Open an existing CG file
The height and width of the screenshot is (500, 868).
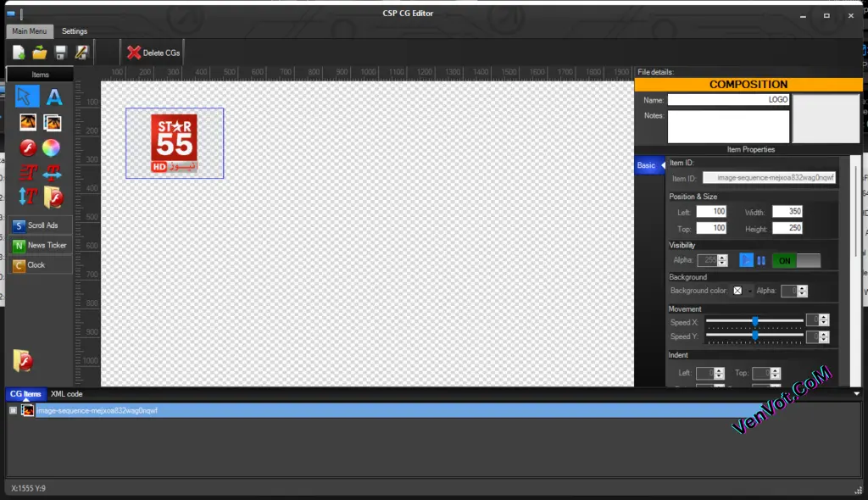[38, 53]
